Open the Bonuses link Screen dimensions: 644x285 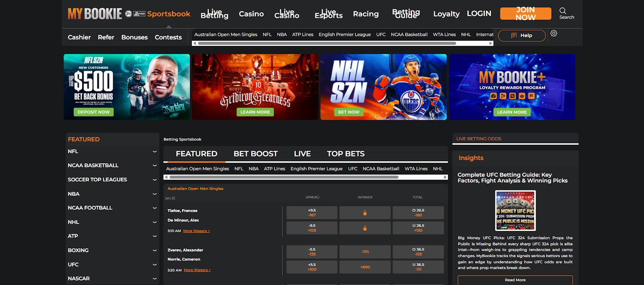(134, 37)
